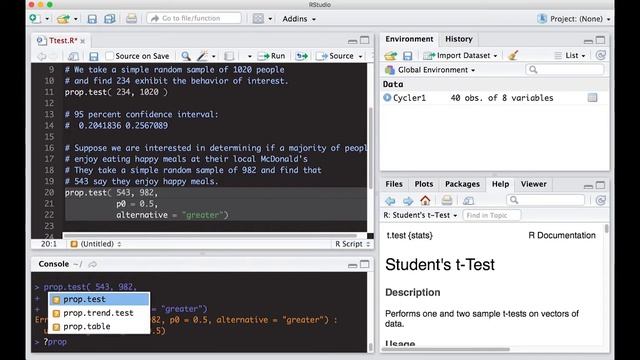Image resolution: width=640 pixels, height=360 pixels.
Task: Focus the Go to file/function field
Action: click(194, 18)
